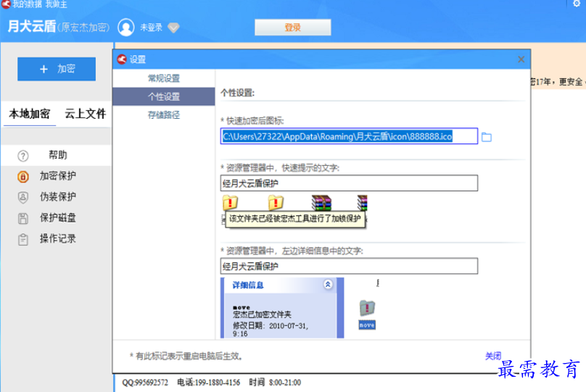Click the 未登录 status text
This screenshot has width=586, height=392.
click(x=151, y=28)
